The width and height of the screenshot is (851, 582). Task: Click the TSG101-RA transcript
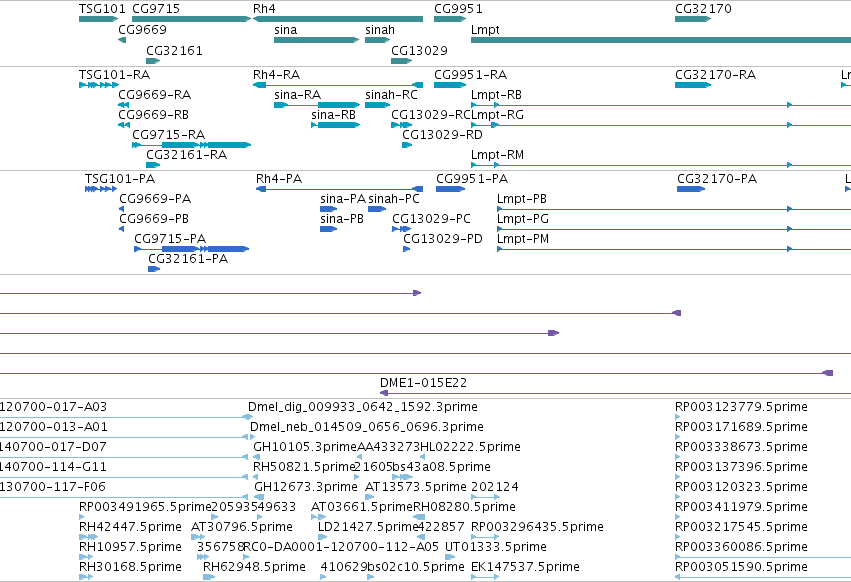pyautogui.click(x=99, y=85)
